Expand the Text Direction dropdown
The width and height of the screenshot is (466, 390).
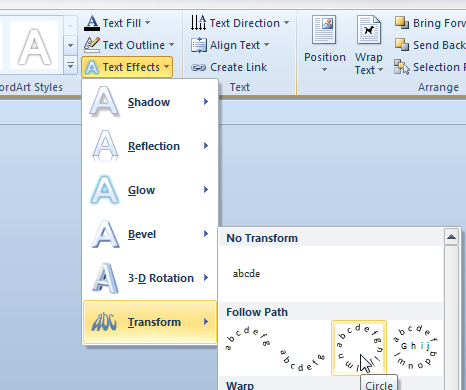click(x=287, y=23)
